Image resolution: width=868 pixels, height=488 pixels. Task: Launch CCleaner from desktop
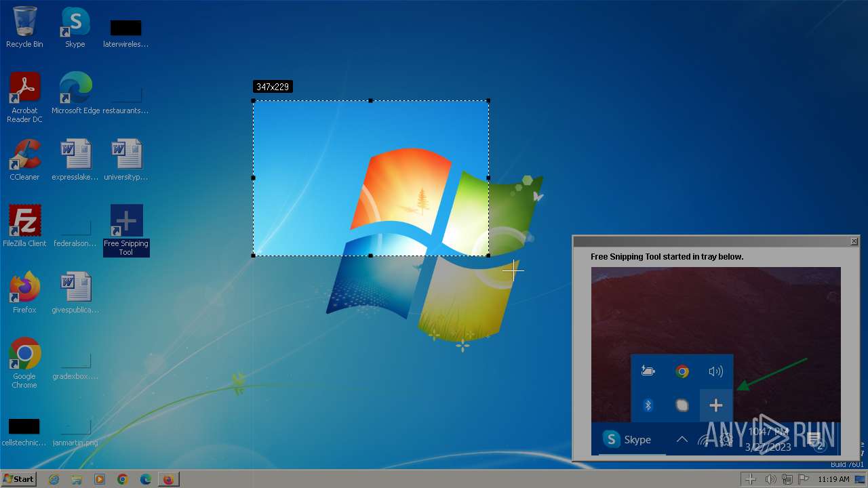tap(24, 160)
